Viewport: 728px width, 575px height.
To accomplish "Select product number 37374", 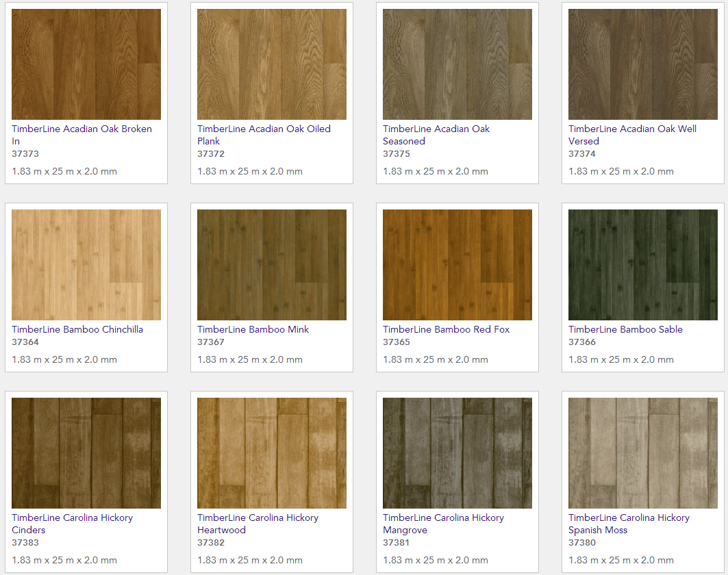I will click(x=582, y=153).
